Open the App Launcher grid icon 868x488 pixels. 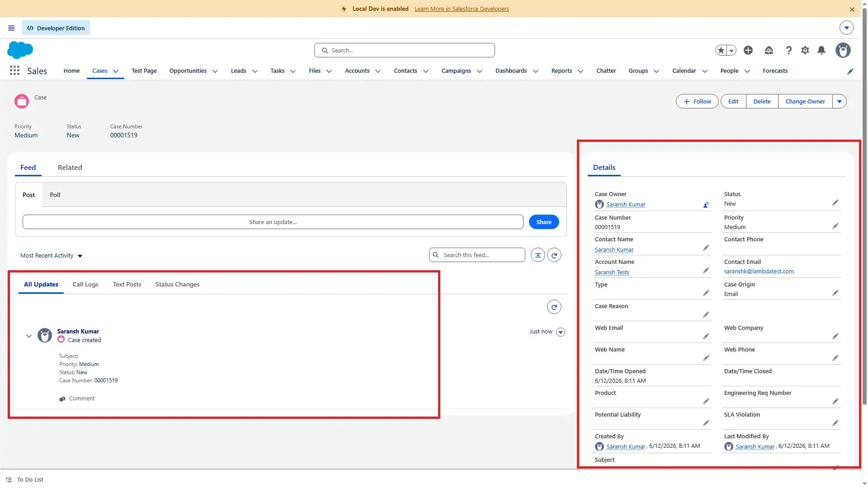14,70
